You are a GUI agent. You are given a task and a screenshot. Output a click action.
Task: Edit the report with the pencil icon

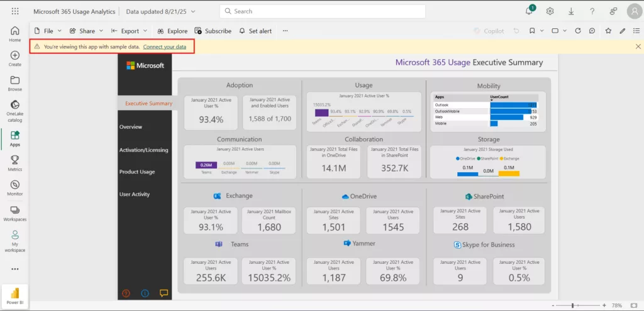[623, 31]
